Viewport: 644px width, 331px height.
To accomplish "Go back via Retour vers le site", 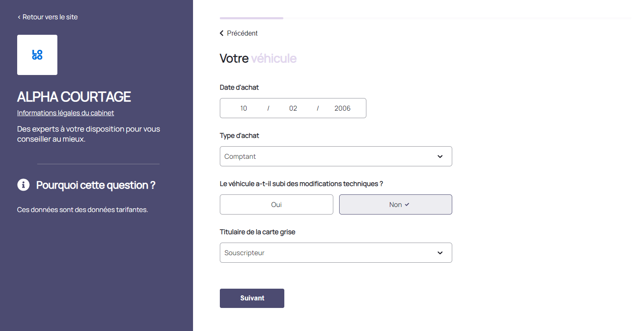I will tap(50, 17).
